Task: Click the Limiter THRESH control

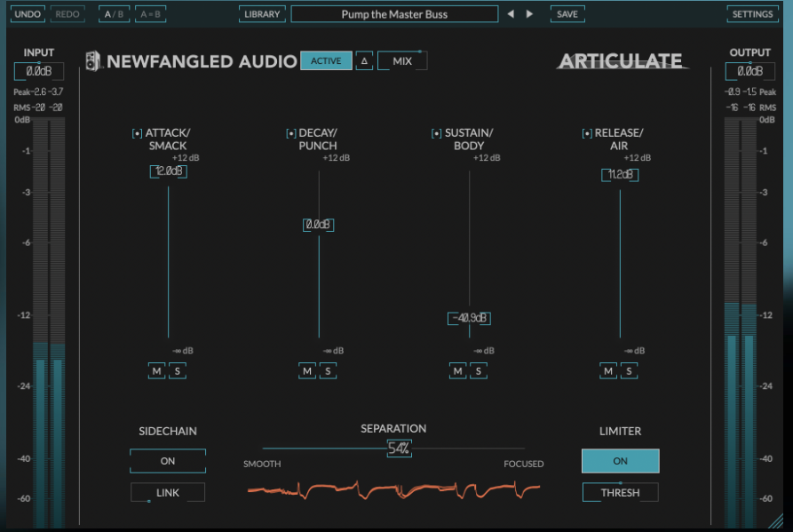Action: (x=620, y=493)
